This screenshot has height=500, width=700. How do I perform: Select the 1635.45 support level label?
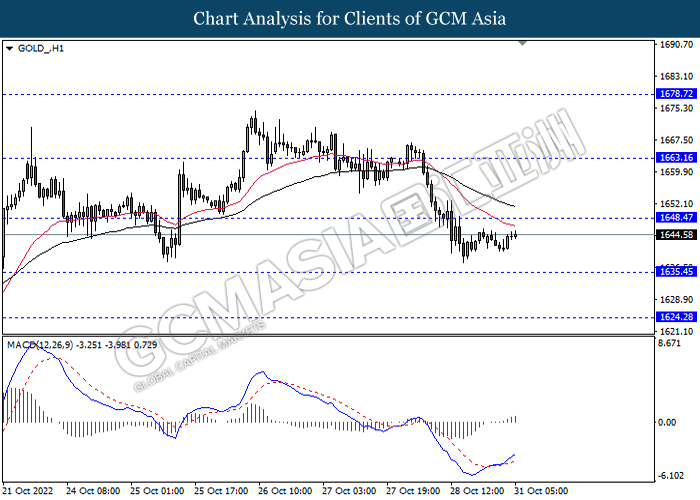tap(676, 271)
